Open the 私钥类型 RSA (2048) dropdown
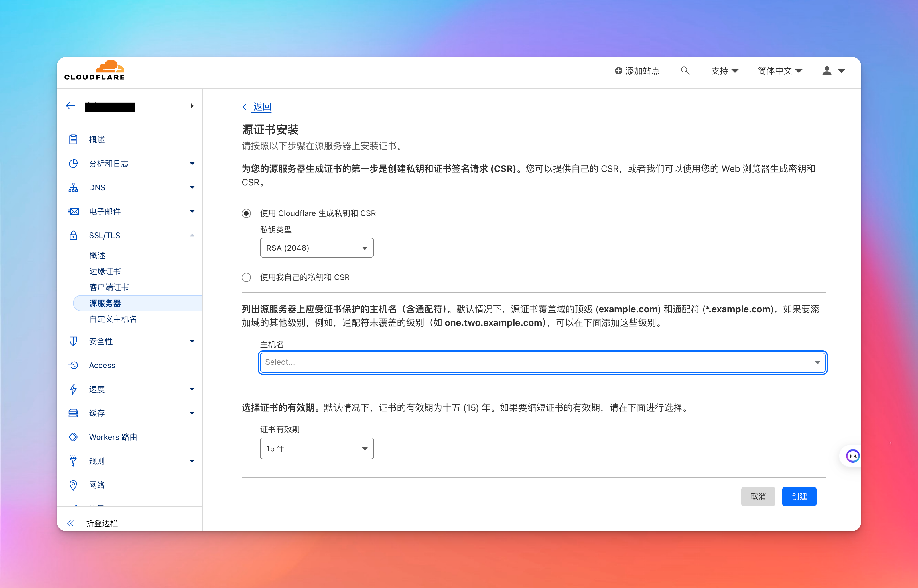This screenshot has width=918, height=588. (317, 248)
